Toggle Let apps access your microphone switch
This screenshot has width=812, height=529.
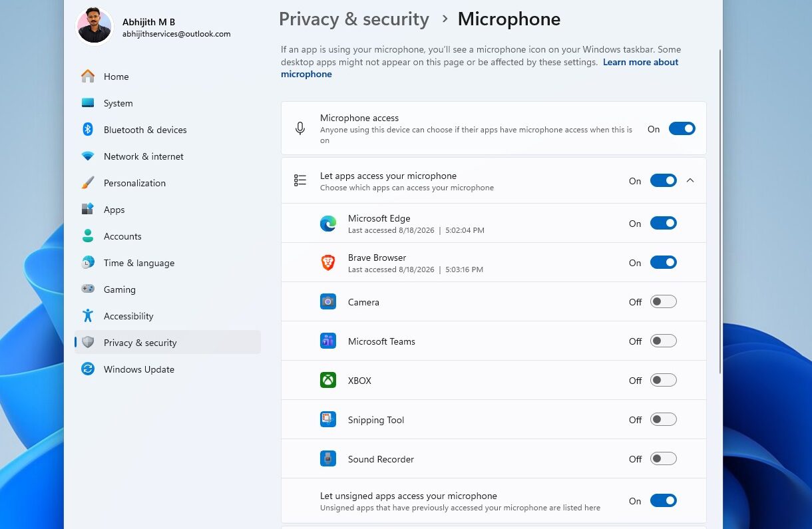click(664, 180)
